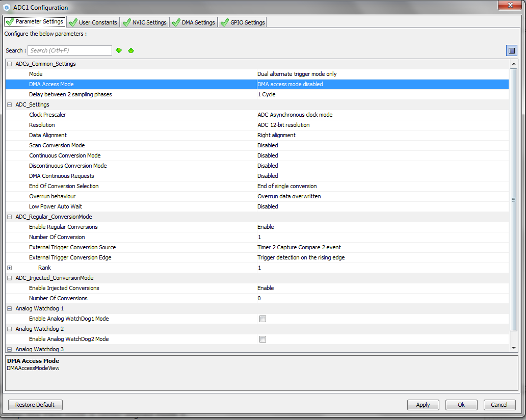Cancel the ADC1 configuration dialog

click(499, 404)
